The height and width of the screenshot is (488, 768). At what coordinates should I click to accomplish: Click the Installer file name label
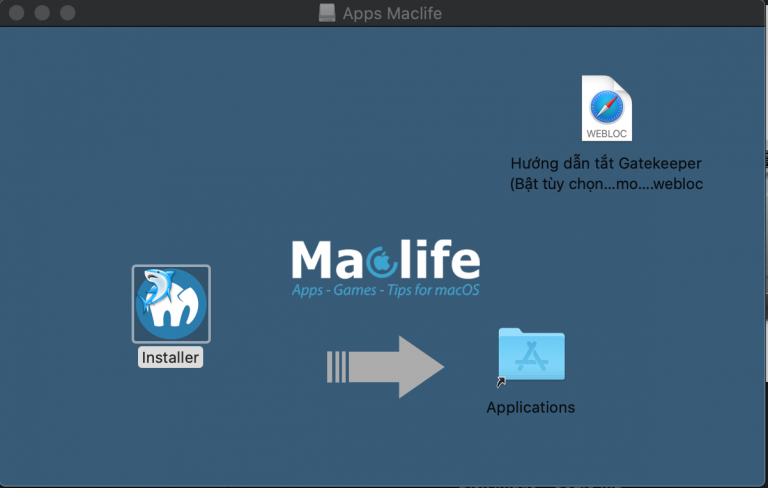(170, 357)
